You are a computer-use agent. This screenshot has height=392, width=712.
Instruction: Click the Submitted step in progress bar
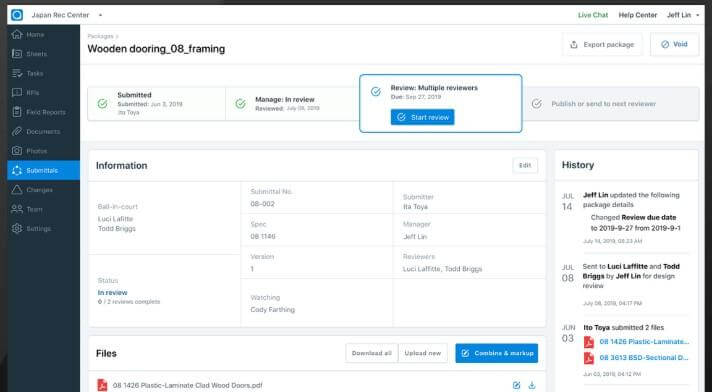pyautogui.click(x=156, y=104)
